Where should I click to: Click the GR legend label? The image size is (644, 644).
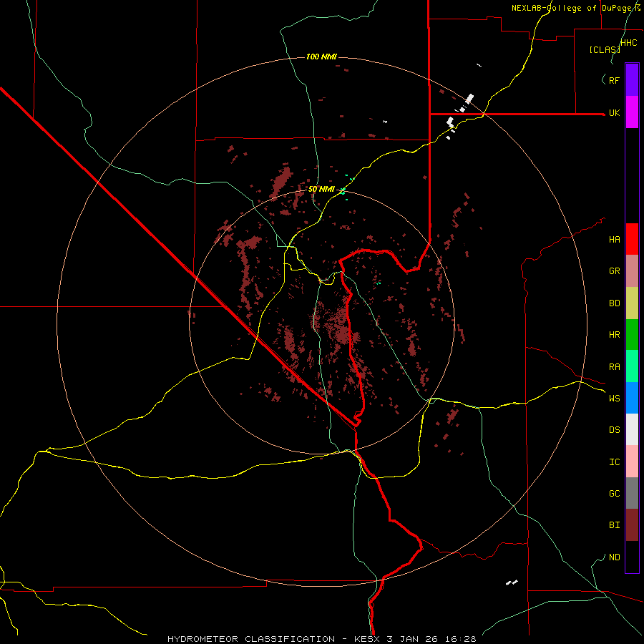tap(614, 271)
